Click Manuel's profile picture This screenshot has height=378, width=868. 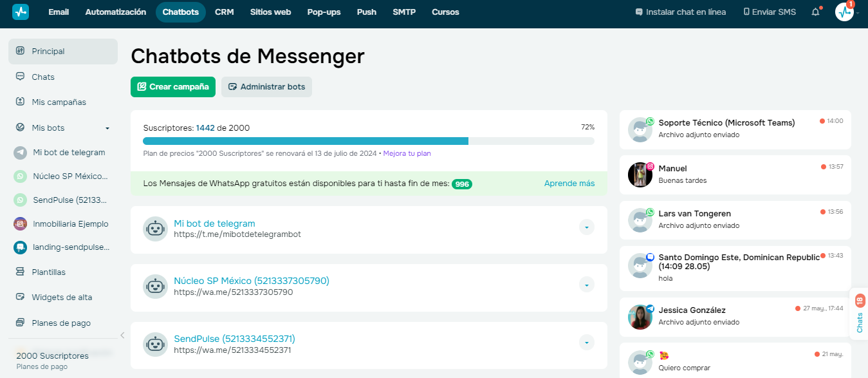point(640,175)
